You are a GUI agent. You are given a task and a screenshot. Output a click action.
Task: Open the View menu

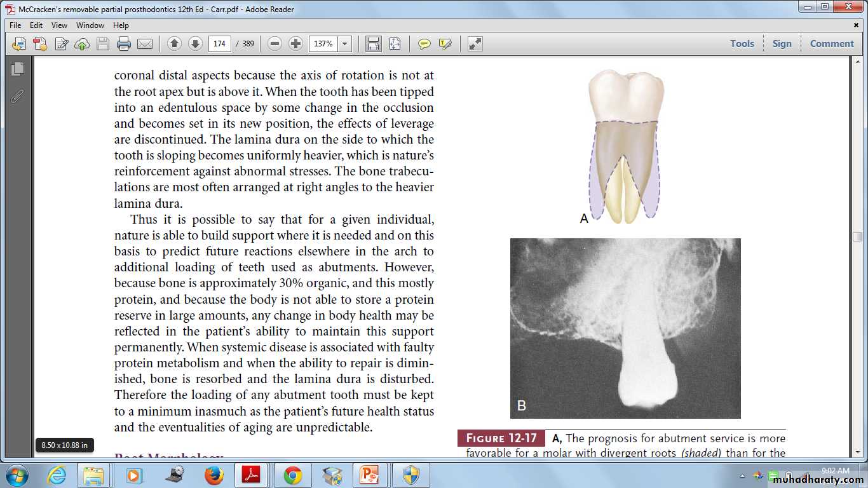coord(59,25)
